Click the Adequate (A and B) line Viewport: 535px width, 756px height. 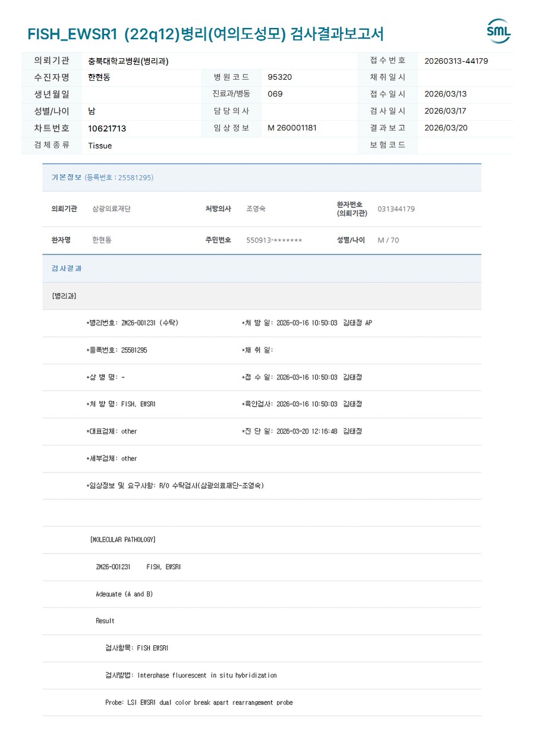coord(124,594)
